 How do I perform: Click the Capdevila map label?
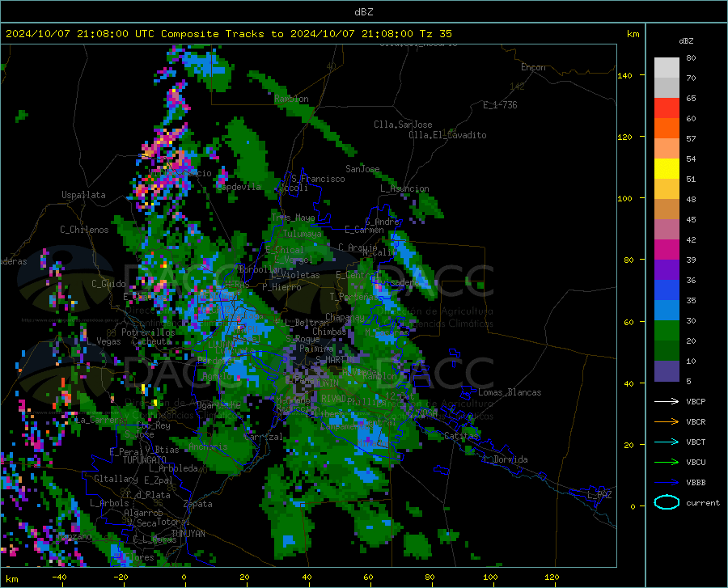[239, 187]
